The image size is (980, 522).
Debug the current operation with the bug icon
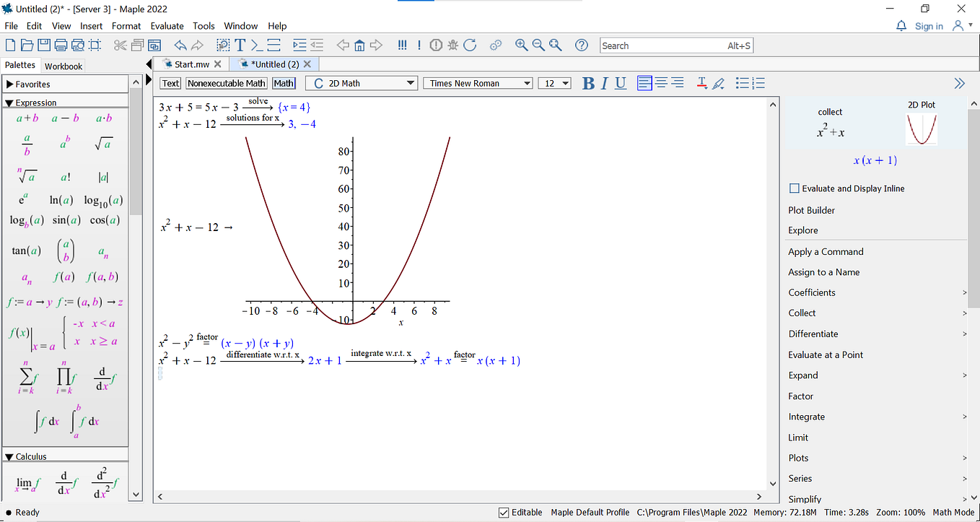tap(453, 45)
